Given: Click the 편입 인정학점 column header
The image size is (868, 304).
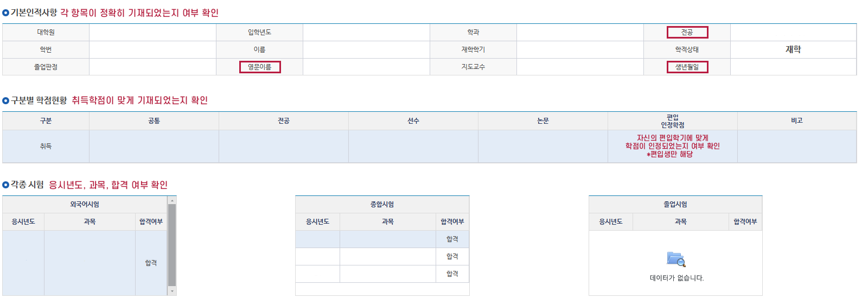Looking at the screenshot, I should (x=672, y=121).
